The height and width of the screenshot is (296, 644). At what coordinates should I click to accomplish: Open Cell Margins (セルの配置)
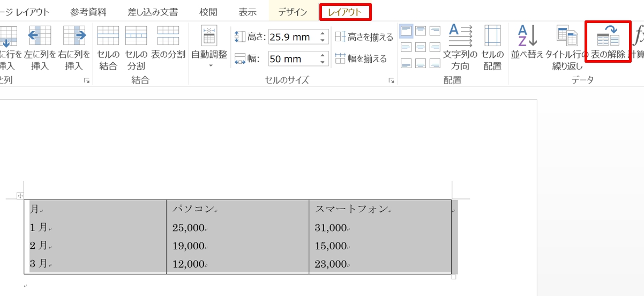pos(492,48)
